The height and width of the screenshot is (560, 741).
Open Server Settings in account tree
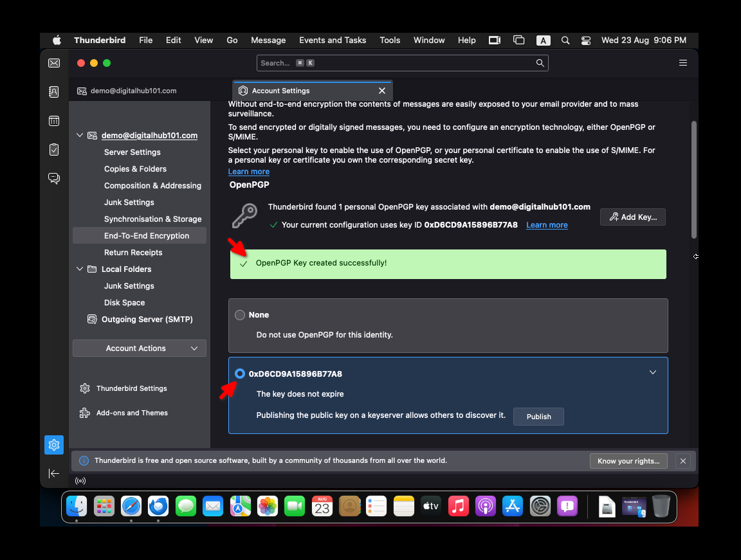click(x=133, y=152)
